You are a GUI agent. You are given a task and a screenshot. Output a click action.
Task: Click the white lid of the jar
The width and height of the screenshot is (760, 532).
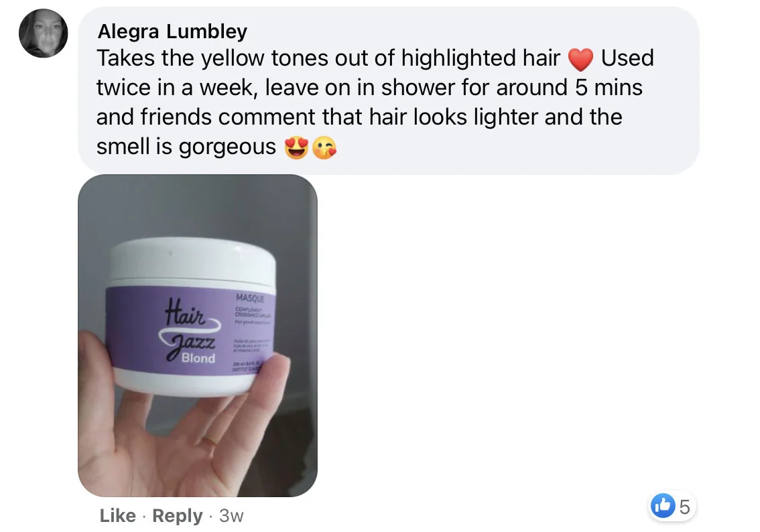(192, 261)
